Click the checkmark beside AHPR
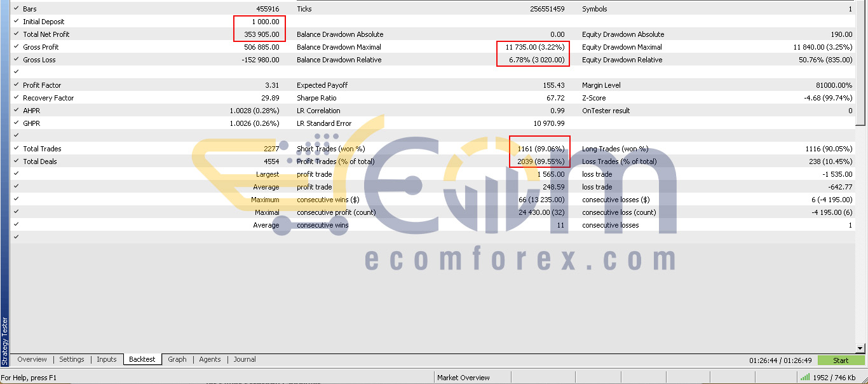The image size is (868, 384). pos(16,111)
